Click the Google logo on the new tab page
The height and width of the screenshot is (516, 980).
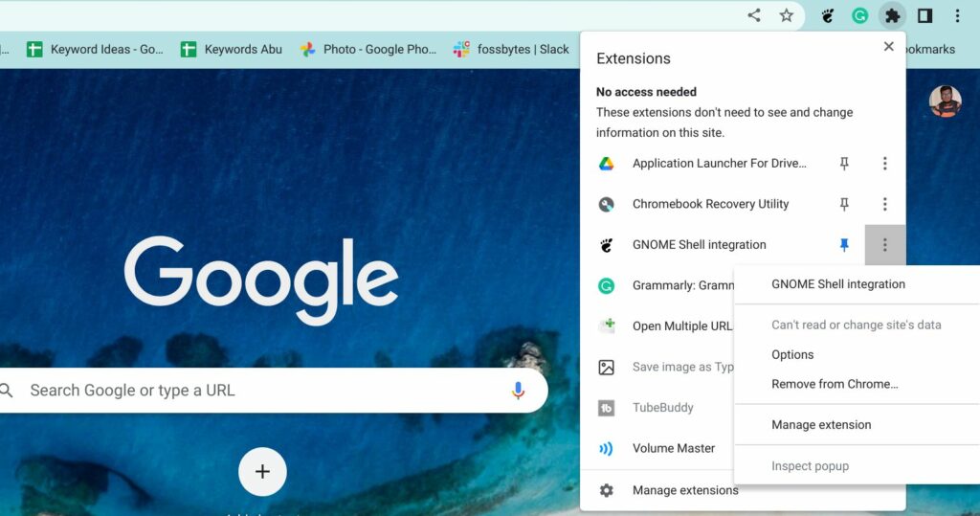point(261,280)
